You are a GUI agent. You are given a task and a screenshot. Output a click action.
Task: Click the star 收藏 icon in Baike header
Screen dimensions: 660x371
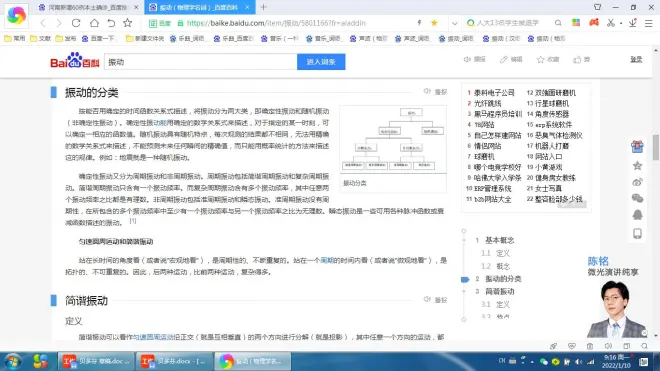point(540,59)
